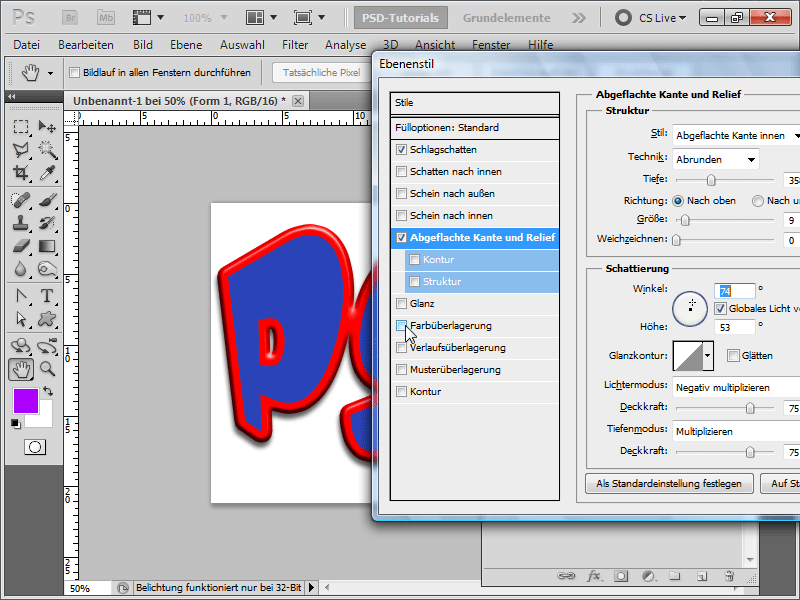The height and width of the screenshot is (600, 800).
Task: Select the Pen tool
Action: [20, 296]
